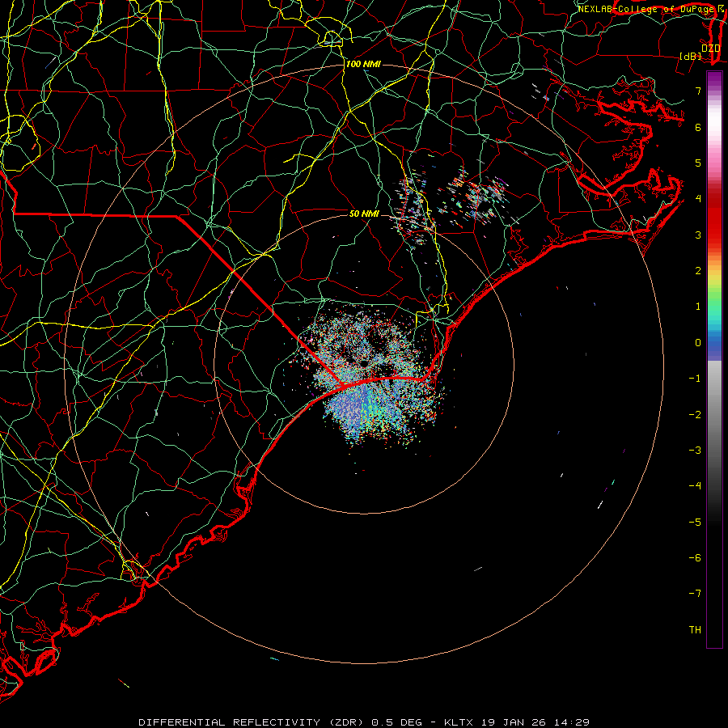
Task: Select the -7 value on the color scale
Action: (695, 594)
